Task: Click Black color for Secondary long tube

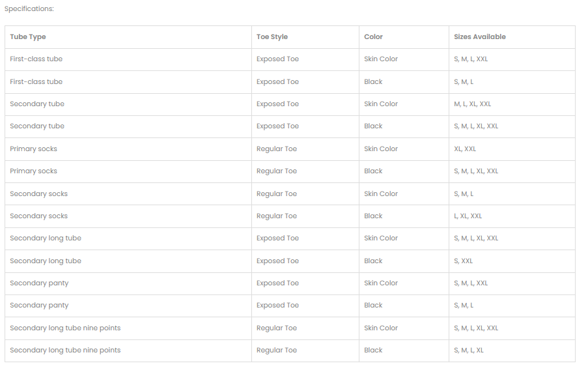Action: (x=374, y=261)
